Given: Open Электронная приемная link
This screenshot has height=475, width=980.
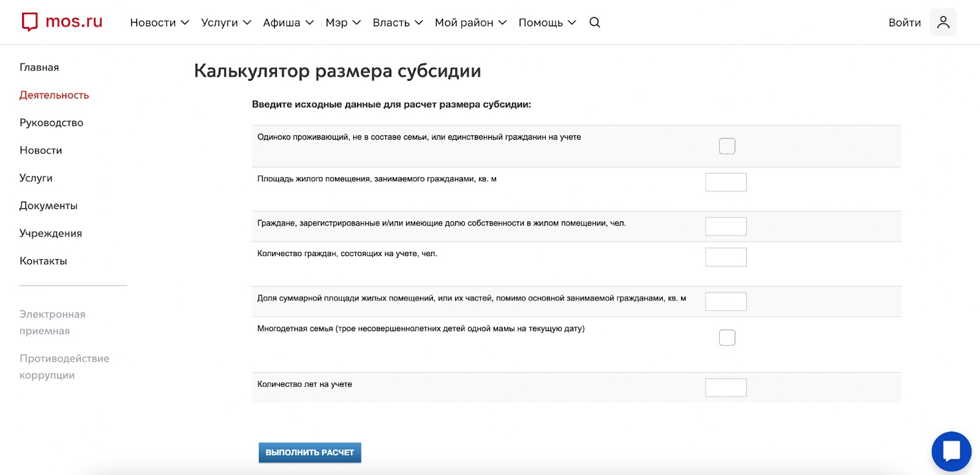Looking at the screenshot, I should (x=53, y=322).
